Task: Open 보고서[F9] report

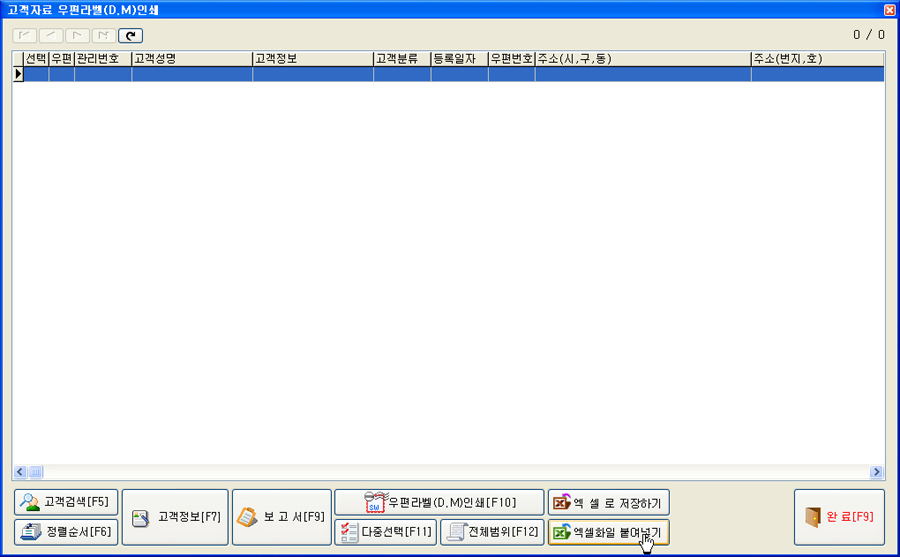Action: tap(282, 517)
